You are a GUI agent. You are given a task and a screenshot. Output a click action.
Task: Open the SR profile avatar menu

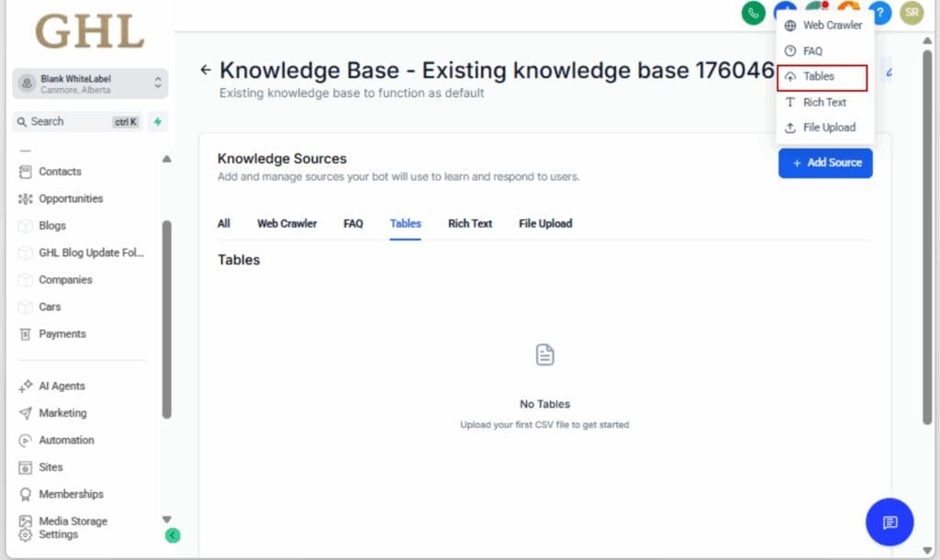[x=912, y=14]
